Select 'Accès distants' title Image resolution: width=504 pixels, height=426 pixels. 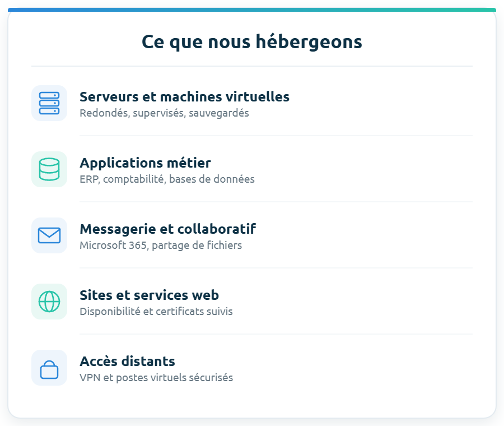click(127, 362)
